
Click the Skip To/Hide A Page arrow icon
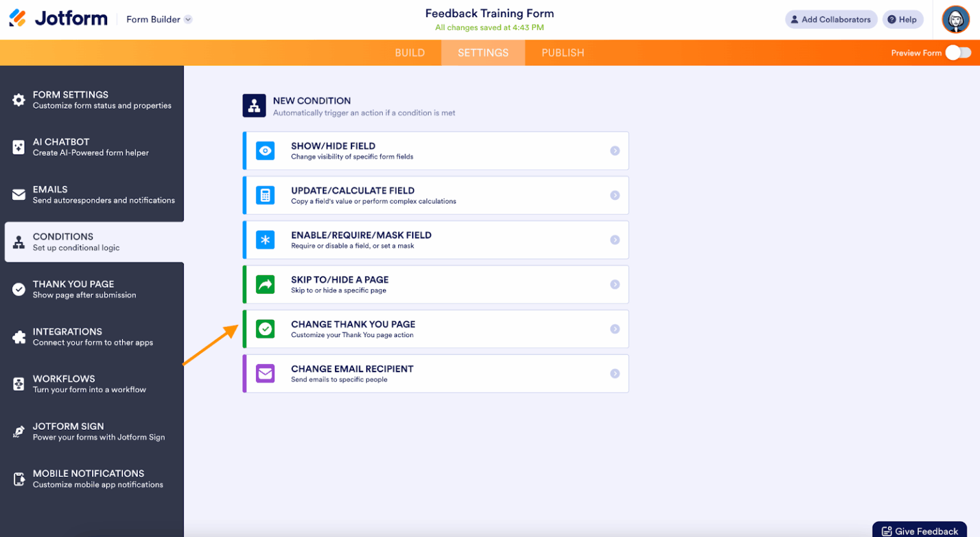pos(265,284)
